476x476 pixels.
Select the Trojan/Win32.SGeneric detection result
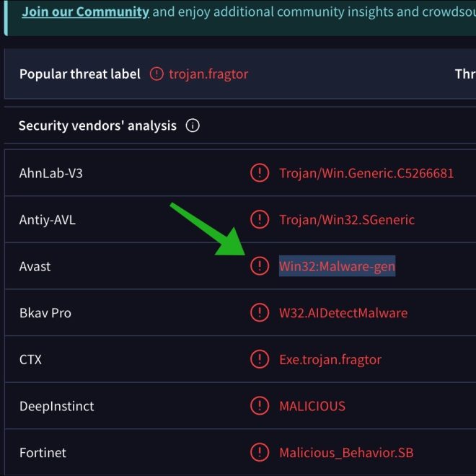click(347, 219)
